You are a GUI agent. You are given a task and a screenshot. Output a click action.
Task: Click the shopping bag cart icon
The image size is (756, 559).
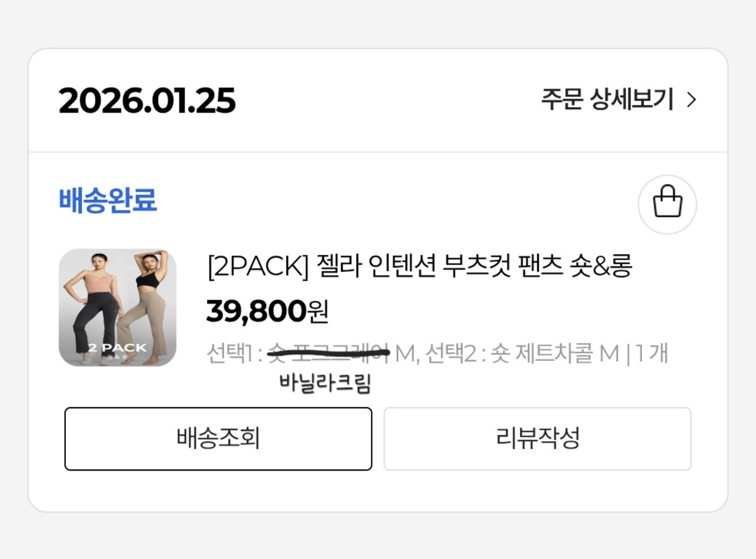pyautogui.click(x=667, y=204)
